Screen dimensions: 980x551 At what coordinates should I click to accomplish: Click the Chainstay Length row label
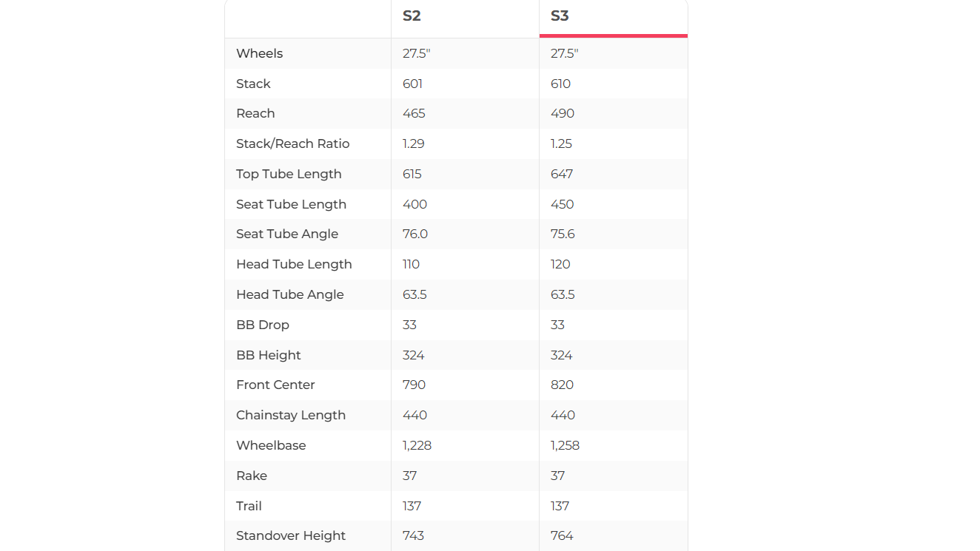(290, 415)
